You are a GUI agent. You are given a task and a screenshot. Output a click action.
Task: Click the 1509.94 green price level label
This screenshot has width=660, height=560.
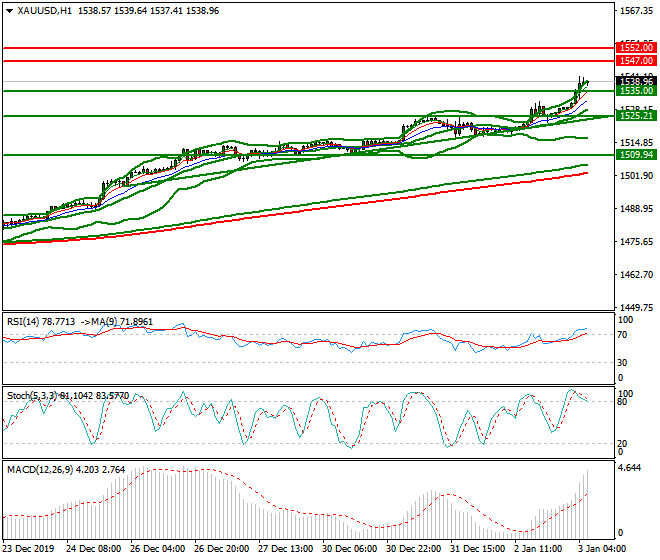636,155
